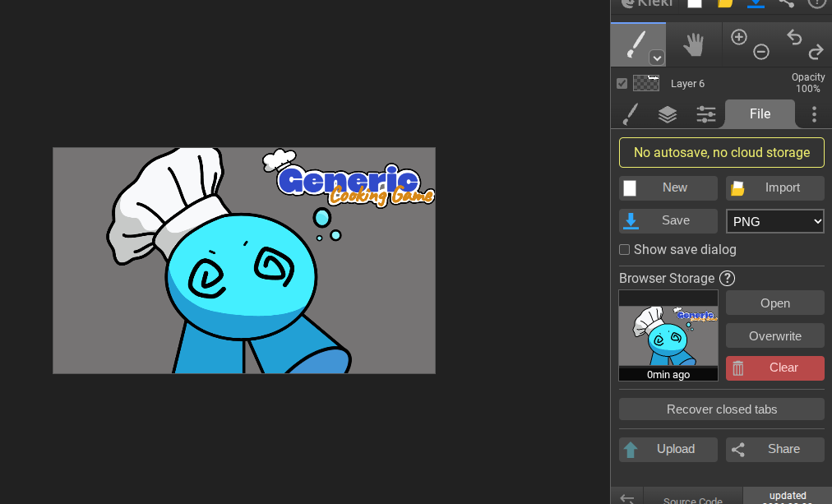
Task: Redo the last undone action
Action: click(x=816, y=53)
